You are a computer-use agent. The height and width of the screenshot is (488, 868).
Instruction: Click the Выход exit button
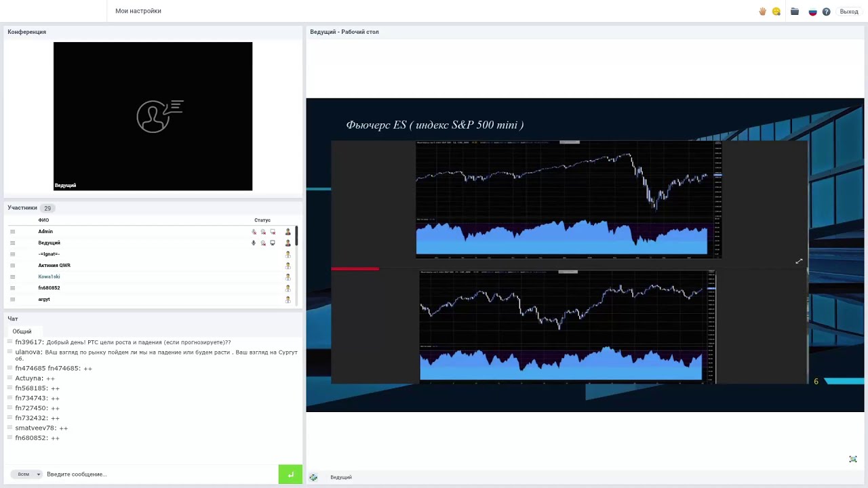coord(849,12)
